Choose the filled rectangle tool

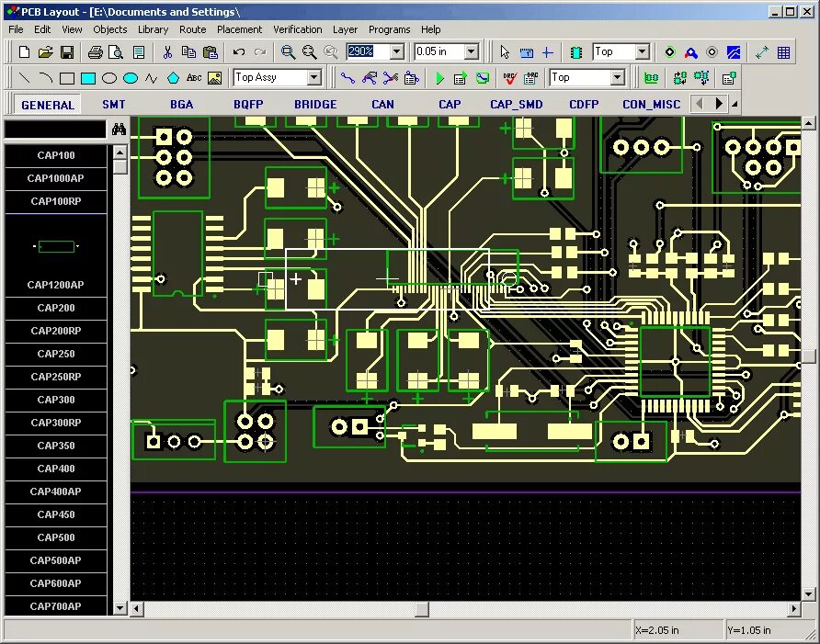[88, 78]
